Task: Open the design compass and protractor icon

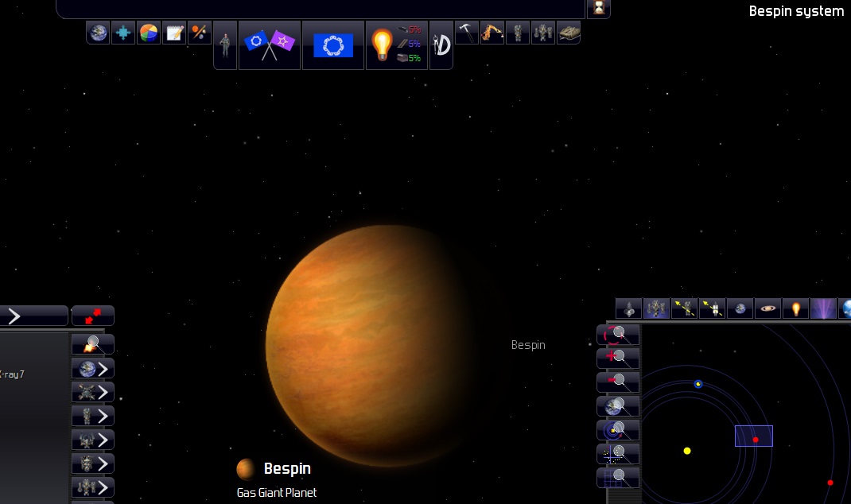Action: coord(441,45)
